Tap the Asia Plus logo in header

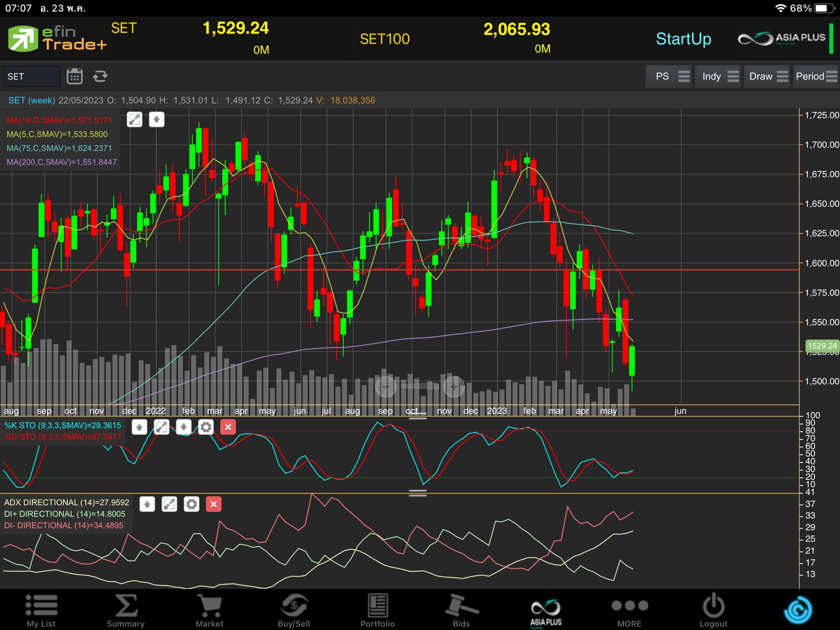(782, 39)
